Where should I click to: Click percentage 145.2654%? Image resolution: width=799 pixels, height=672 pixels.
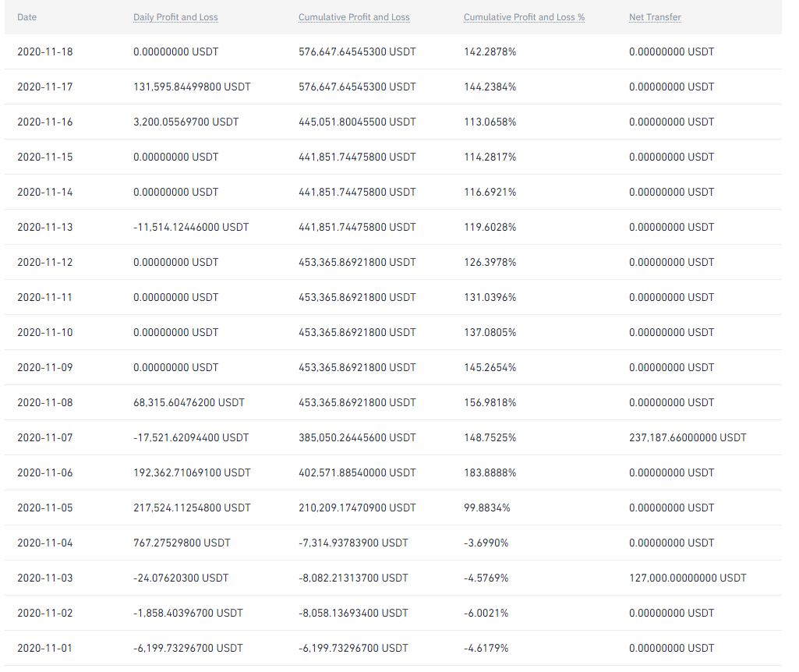[x=490, y=368]
